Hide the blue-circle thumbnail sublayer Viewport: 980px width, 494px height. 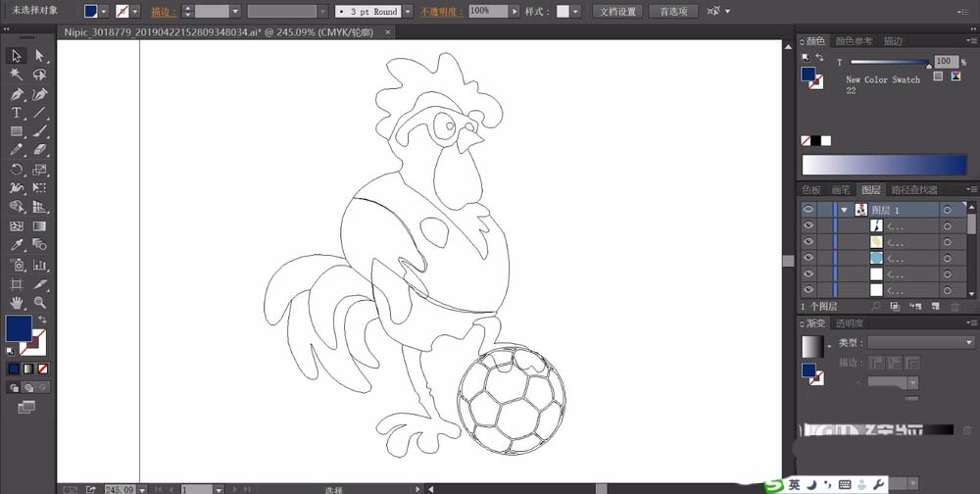point(808,258)
